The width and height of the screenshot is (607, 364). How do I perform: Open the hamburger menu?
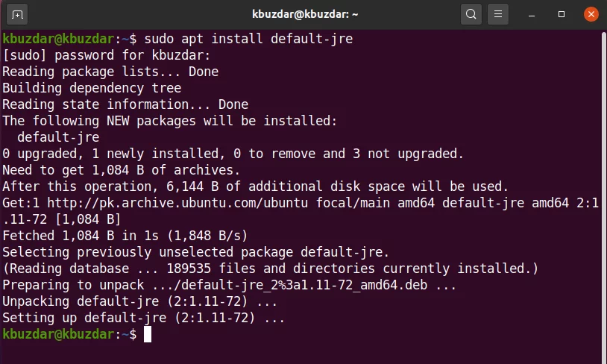click(x=498, y=14)
